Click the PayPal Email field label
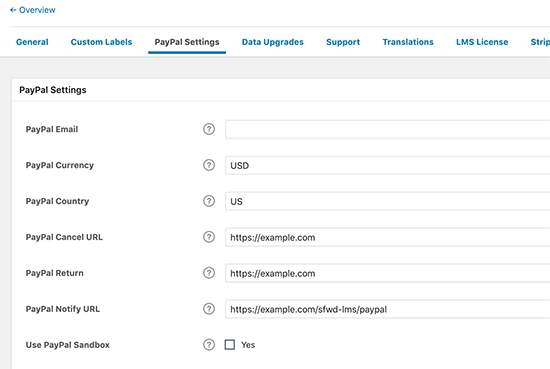Image resolution: width=550 pixels, height=369 pixels. pos(52,129)
